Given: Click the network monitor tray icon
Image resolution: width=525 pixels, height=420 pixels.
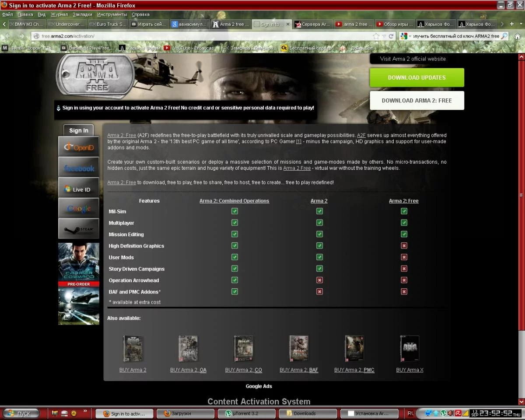Looking at the screenshot, I should point(428,413).
